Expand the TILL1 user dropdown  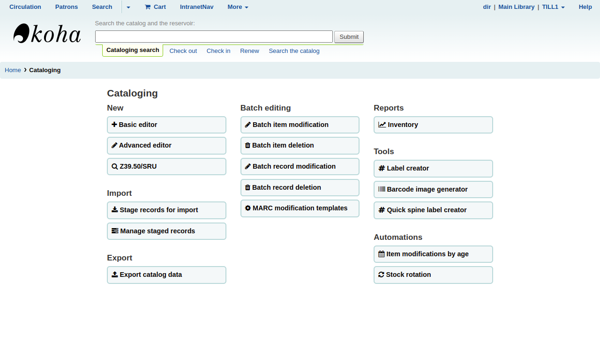point(553,7)
